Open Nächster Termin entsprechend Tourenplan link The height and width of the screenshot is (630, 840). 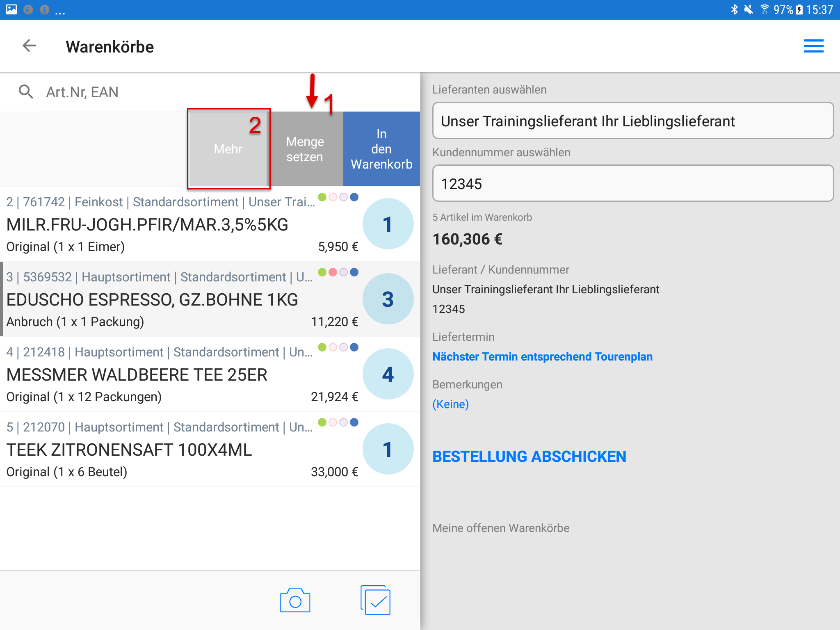(x=542, y=356)
